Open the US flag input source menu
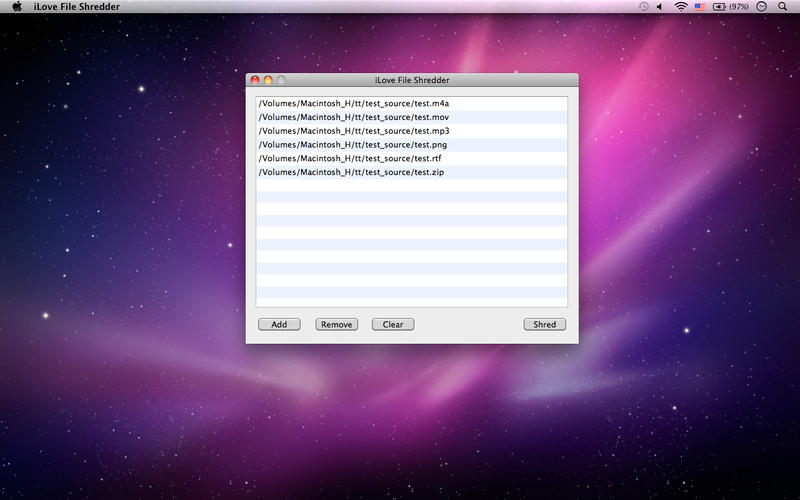The width and height of the screenshot is (800, 500). 699,7
